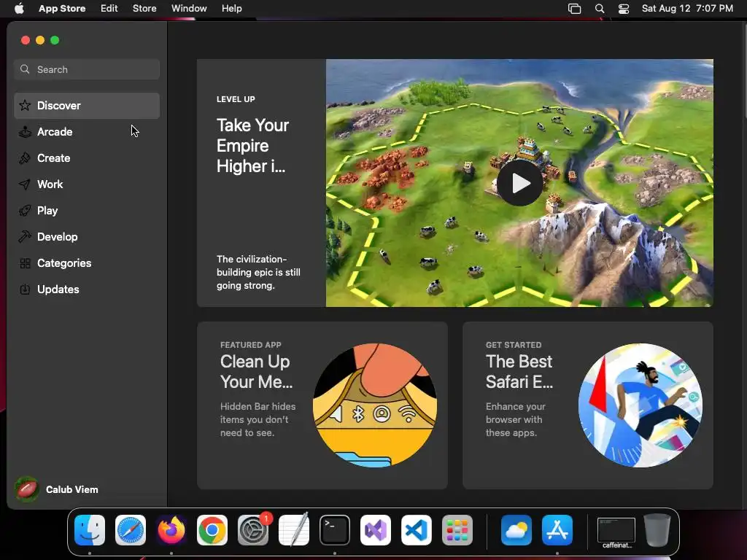Open the purple Visual Studio icon in the Dock

pyautogui.click(x=376, y=530)
